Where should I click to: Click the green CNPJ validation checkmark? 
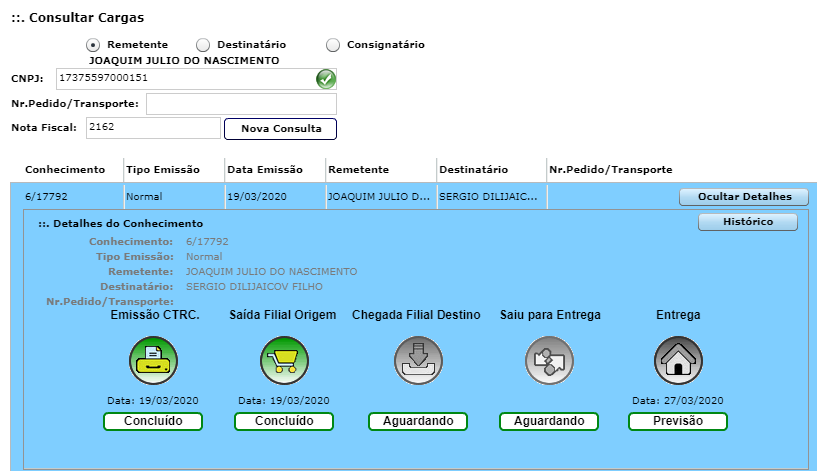pos(326,79)
